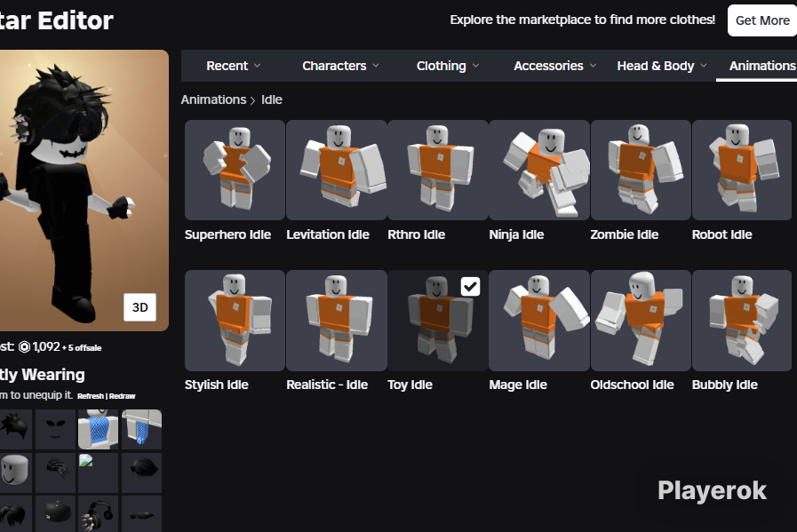Viewport: 797px width, 532px height.
Task: Click the Ninja Idle label
Action: click(516, 234)
